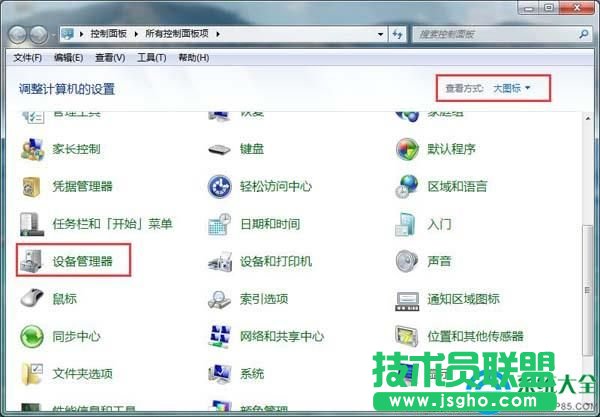Expand the address bar history dropdown

(380, 34)
